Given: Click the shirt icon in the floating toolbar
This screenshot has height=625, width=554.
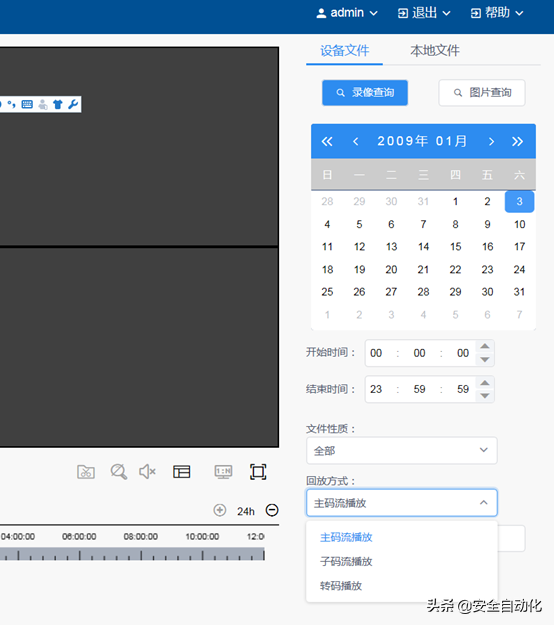Looking at the screenshot, I should pos(58,104).
